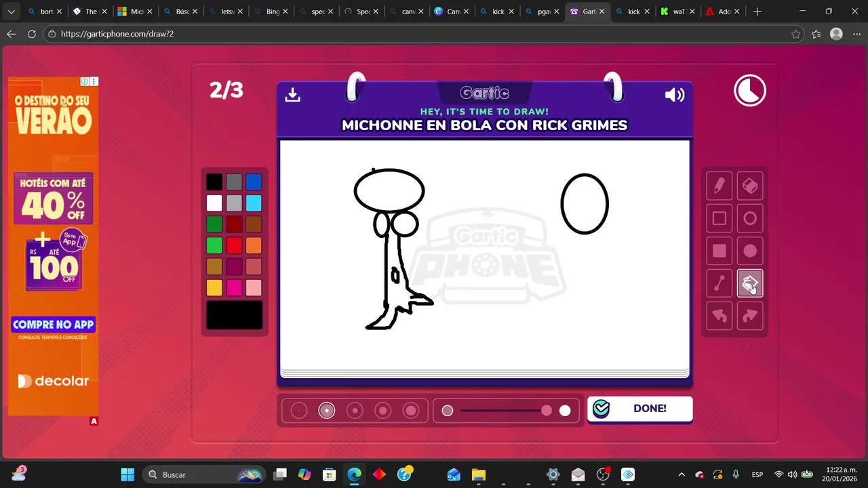This screenshot has height=488, width=868.
Task: Pick the red color swatch
Action: coord(234,245)
